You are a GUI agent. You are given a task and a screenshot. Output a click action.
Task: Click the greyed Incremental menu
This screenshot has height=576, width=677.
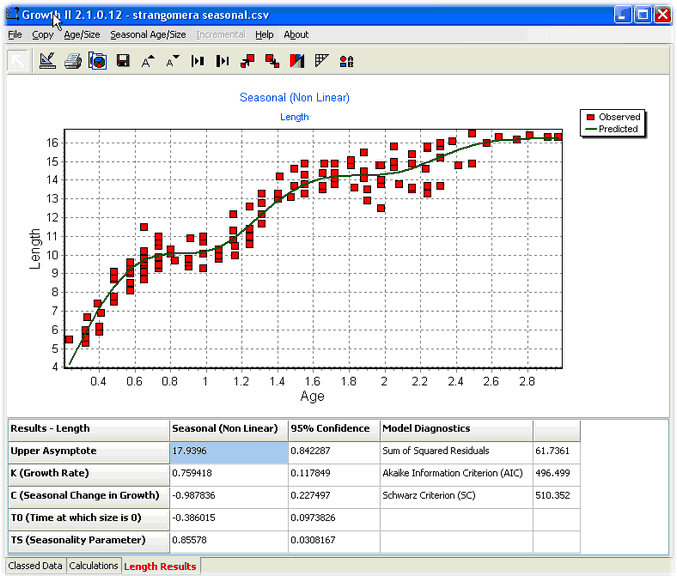click(x=220, y=35)
